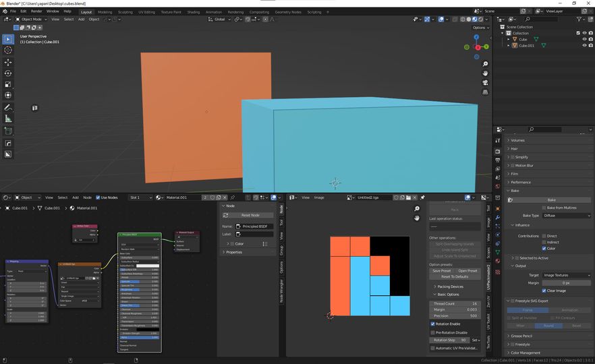Pin the image in image editor
The image size is (595, 364).
422,198
